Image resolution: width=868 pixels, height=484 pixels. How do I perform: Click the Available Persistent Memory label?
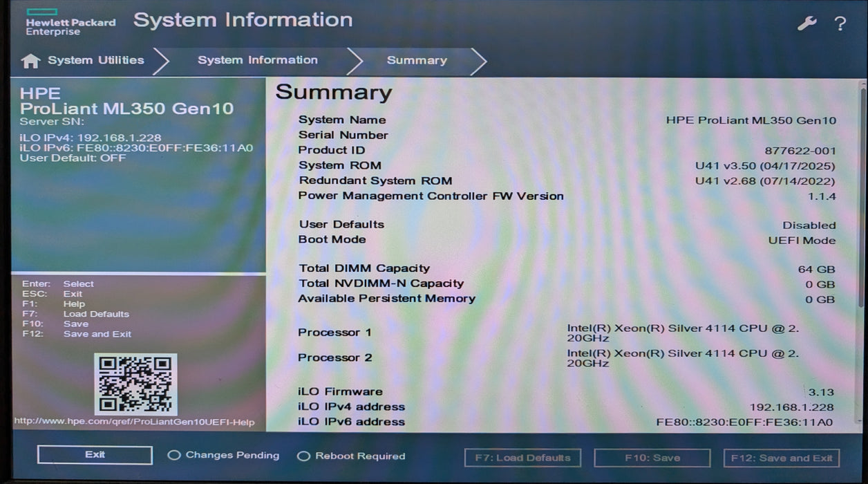[x=386, y=299]
